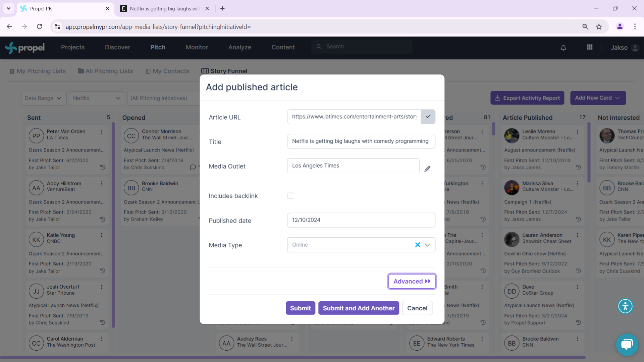The height and width of the screenshot is (362, 644).
Task: Open Marissa Silva card options menu
Action: (x=578, y=183)
